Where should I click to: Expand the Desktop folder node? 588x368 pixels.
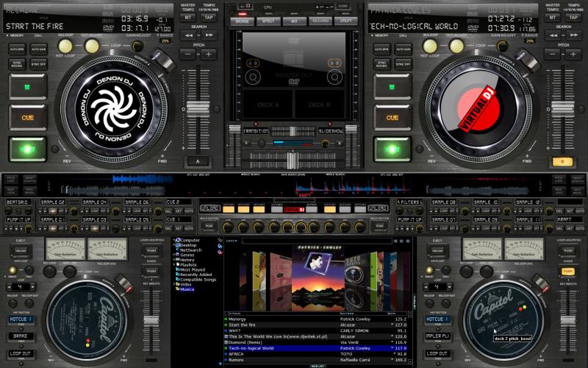pyautogui.click(x=174, y=245)
